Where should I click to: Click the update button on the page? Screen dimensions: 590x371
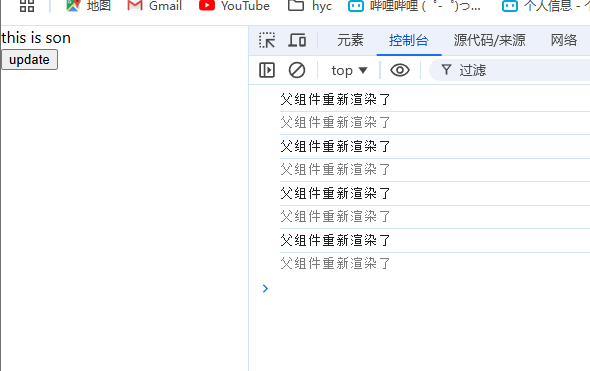[29, 59]
